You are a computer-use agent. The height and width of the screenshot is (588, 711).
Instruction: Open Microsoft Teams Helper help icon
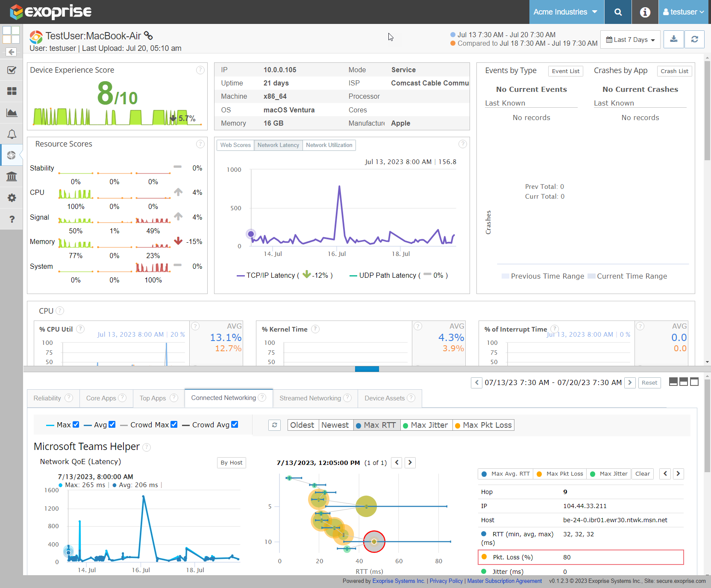click(147, 447)
